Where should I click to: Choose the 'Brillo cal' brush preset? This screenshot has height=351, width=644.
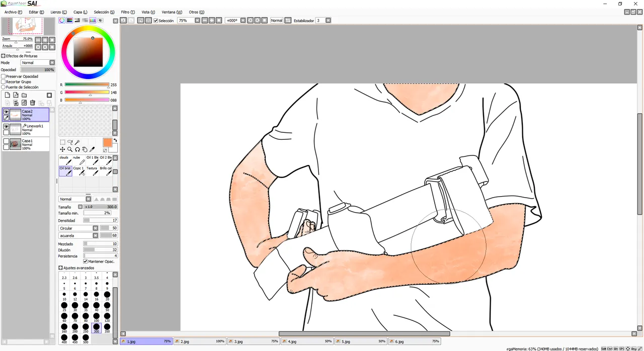coord(105,171)
